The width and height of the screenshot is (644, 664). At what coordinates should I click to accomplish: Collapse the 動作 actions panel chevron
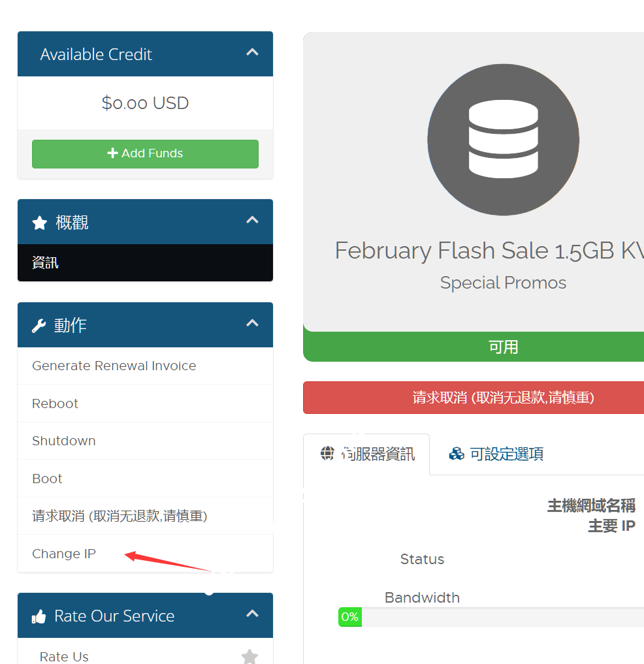point(252,324)
